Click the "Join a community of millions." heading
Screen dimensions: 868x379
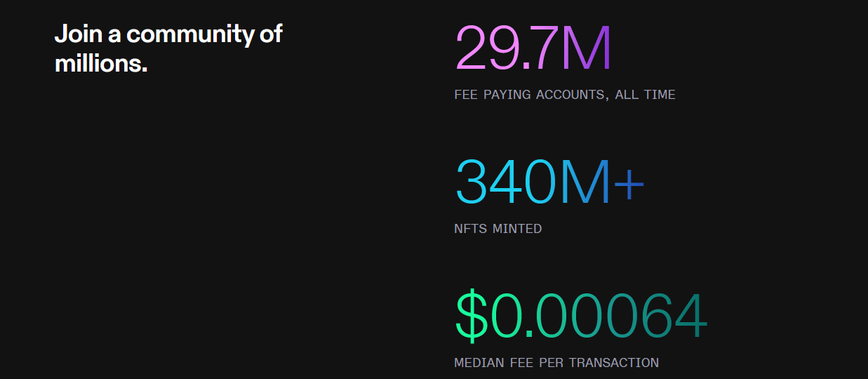(x=168, y=48)
